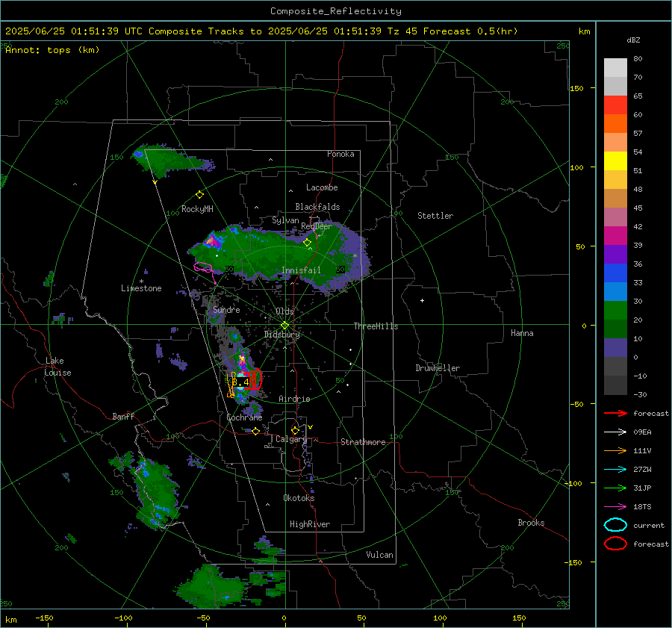Click the storm top label 8.4

click(x=240, y=382)
